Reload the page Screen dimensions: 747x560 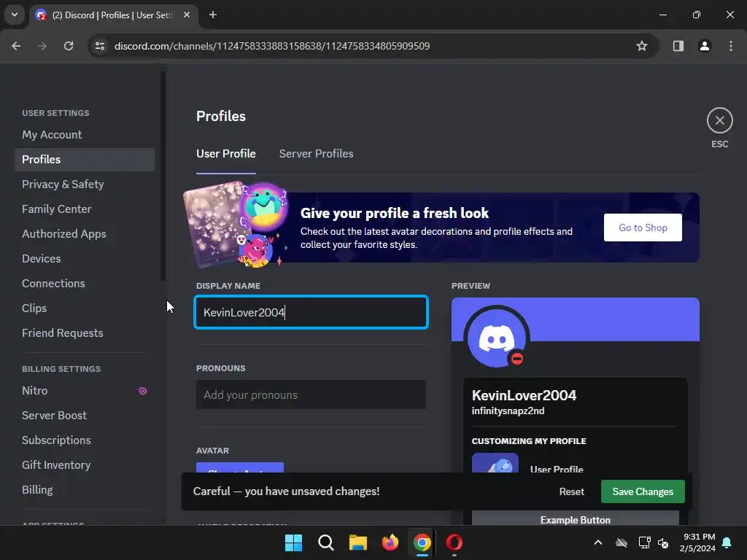coord(69,46)
